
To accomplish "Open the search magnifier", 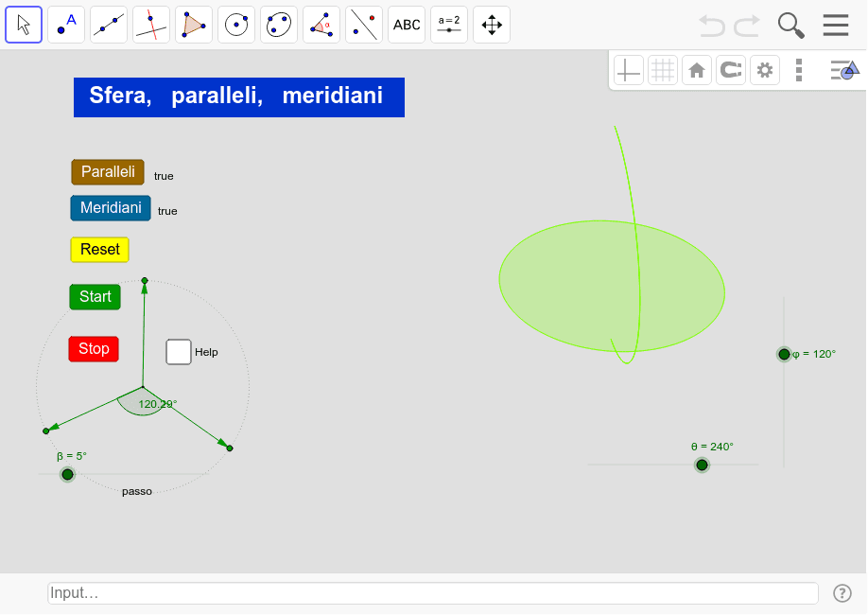I will pyautogui.click(x=791, y=26).
